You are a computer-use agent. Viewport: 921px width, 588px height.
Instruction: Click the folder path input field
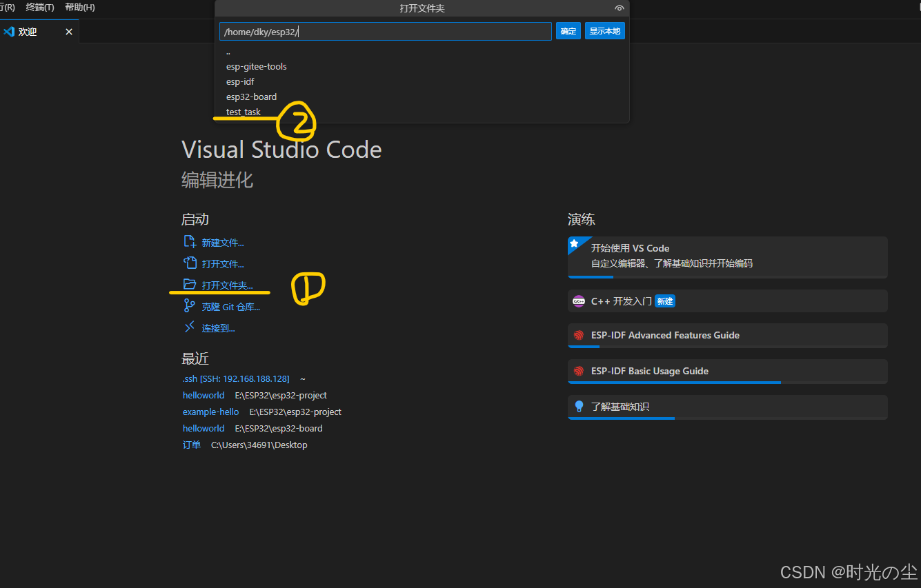click(x=385, y=31)
